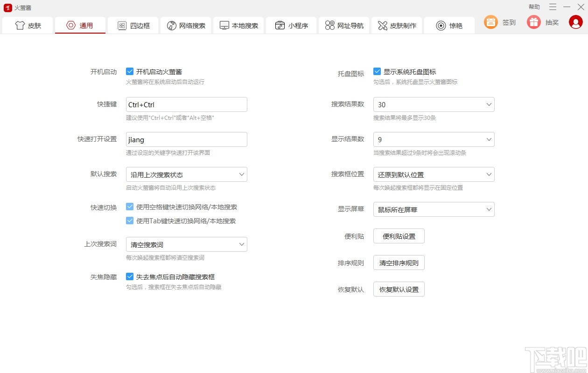Viewport: 588px width, 373px height.
Task: Open the user avatar profile icon
Action: (x=575, y=22)
